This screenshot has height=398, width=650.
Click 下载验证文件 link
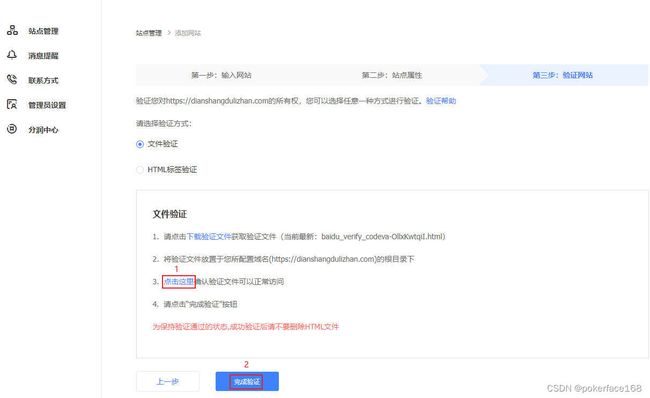tap(209, 236)
